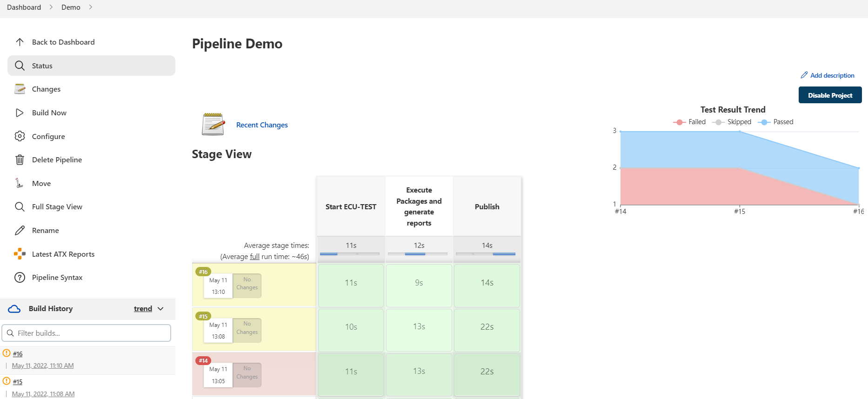Open build #16 link in Build History
Screen dimensions: 868x399
tap(18, 354)
